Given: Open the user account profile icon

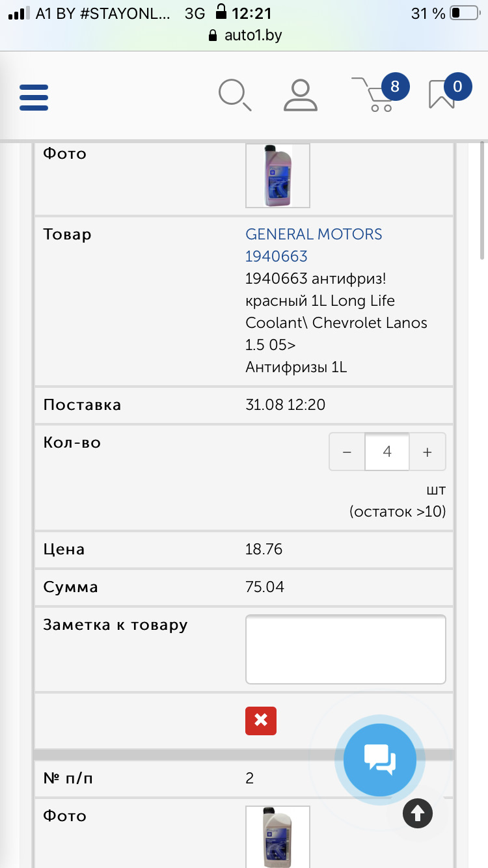Looking at the screenshot, I should pos(300,96).
